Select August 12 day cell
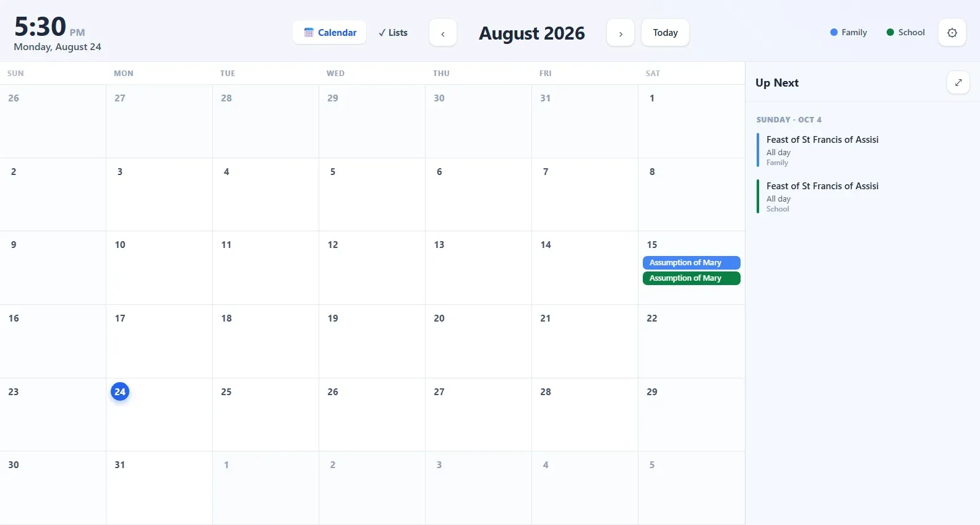 [372, 268]
